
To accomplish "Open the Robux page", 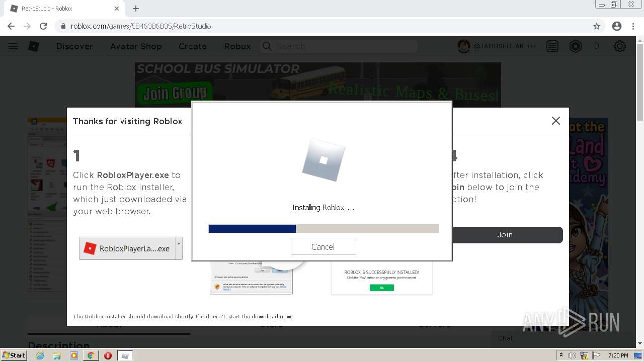I will [x=237, y=46].
